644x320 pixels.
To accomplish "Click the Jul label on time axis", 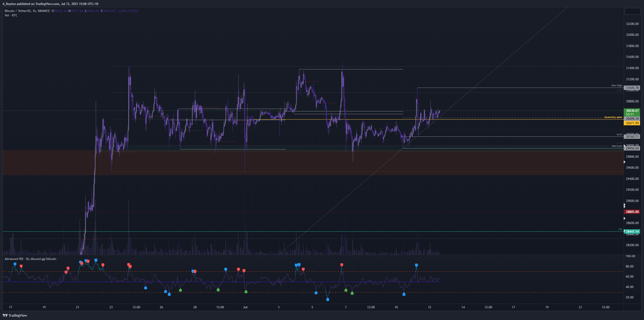I will point(245,307).
